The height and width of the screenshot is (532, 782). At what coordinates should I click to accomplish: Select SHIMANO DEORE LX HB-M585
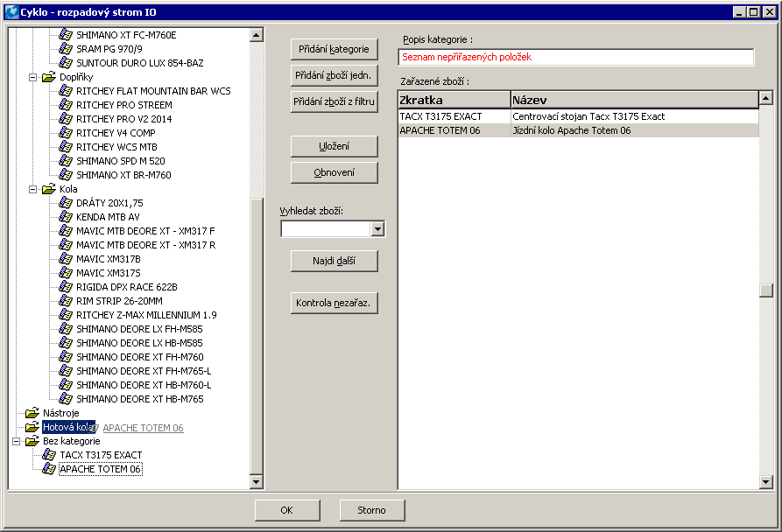(139, 343)
